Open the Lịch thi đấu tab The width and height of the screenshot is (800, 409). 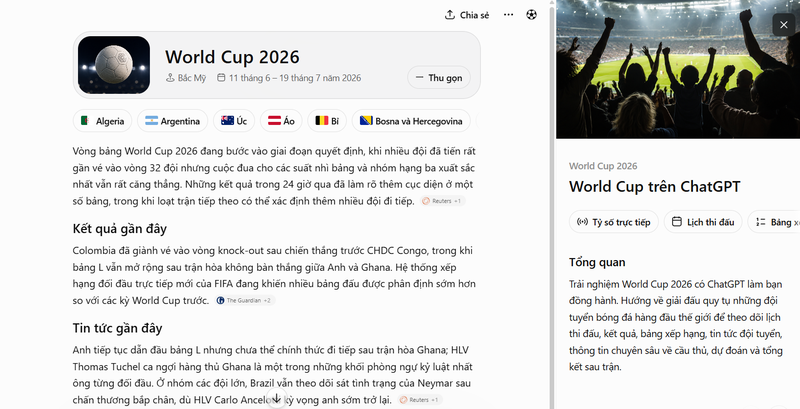703,222
